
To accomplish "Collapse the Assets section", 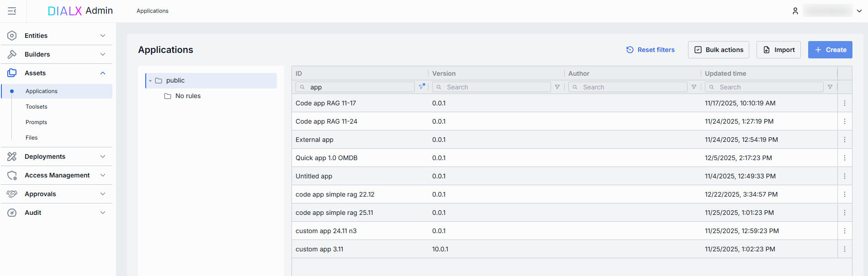I will tap(103, 73).
